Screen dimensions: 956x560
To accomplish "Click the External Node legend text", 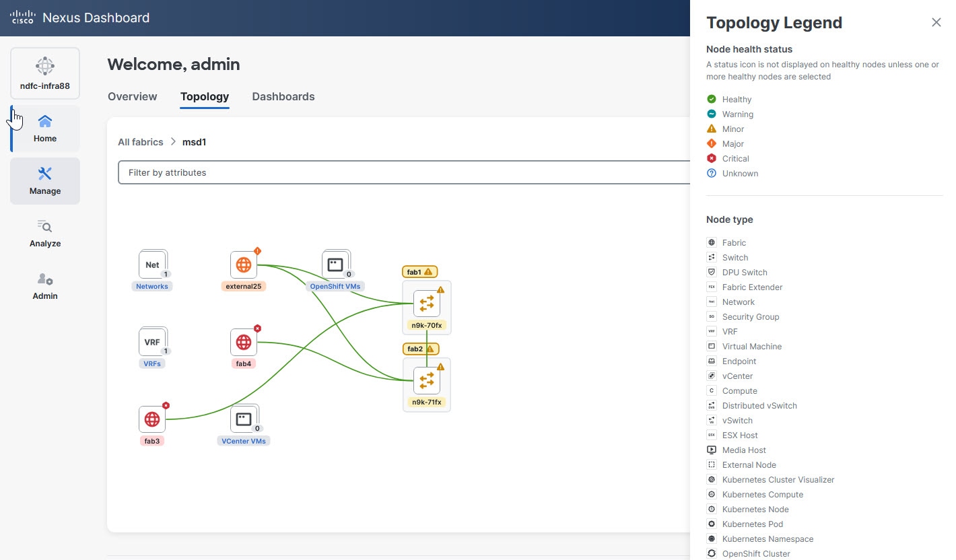I will 749,464.
